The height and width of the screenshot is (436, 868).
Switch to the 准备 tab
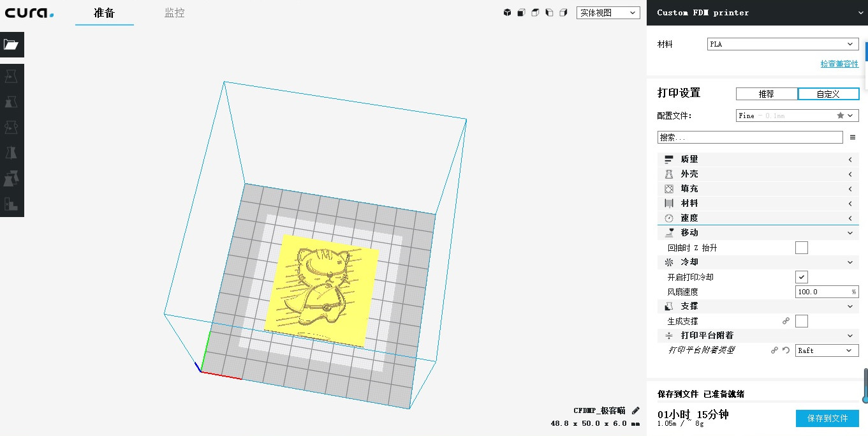(104, 13)
